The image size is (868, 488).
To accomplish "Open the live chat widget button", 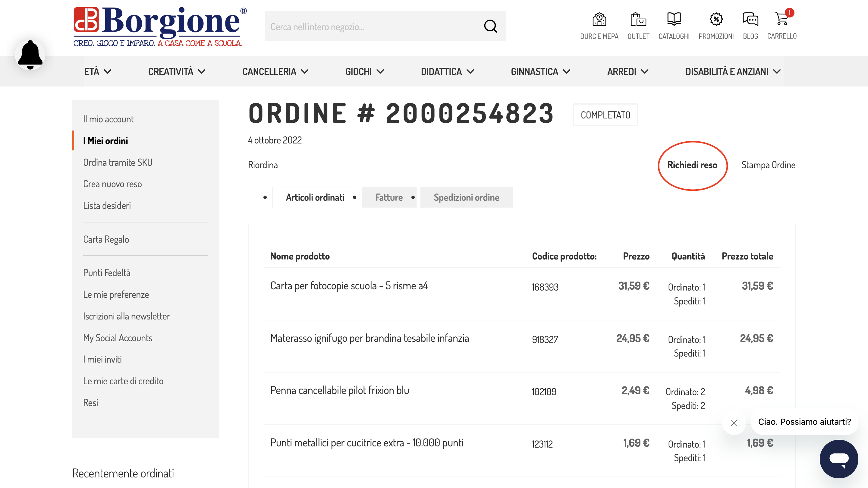I will (x=839, y=459).
